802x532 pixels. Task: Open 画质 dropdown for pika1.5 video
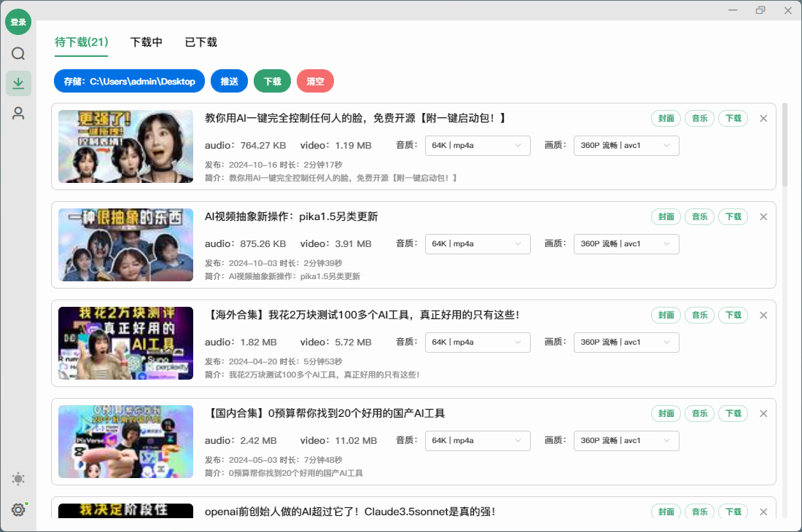coord(626,243)
